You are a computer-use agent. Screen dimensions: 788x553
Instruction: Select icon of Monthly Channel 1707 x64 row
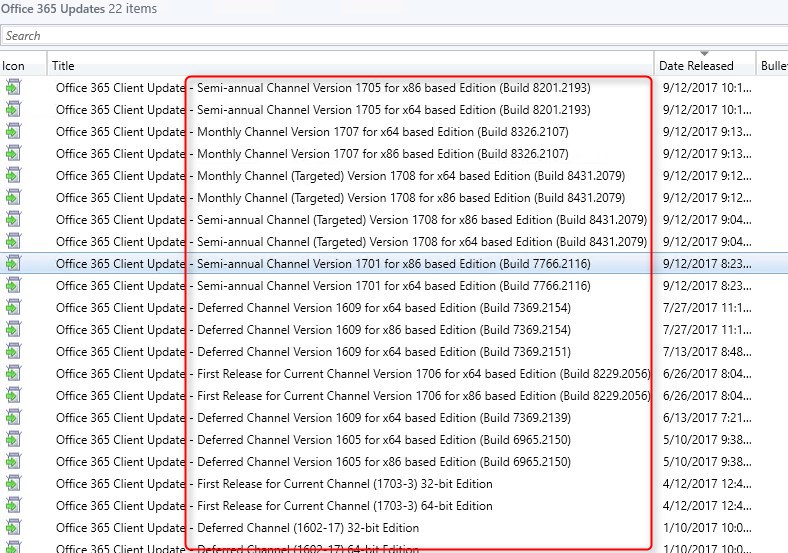coord(13,132)
